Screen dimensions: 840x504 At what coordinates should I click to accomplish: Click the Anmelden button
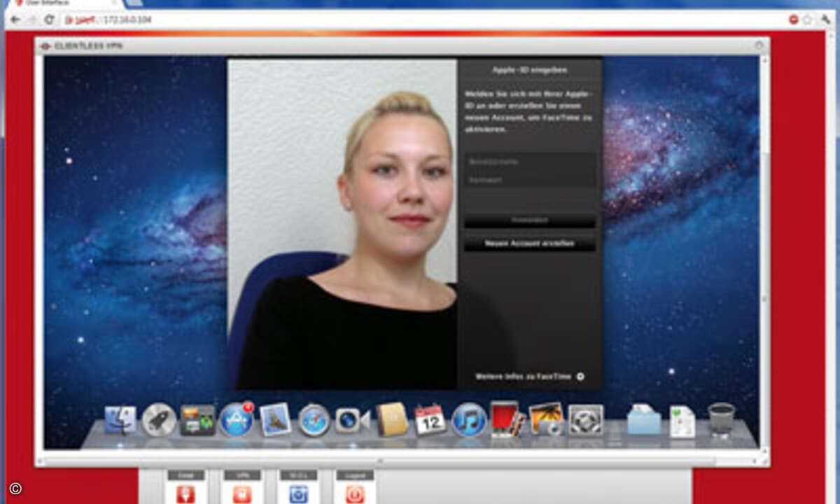(530, 220)
